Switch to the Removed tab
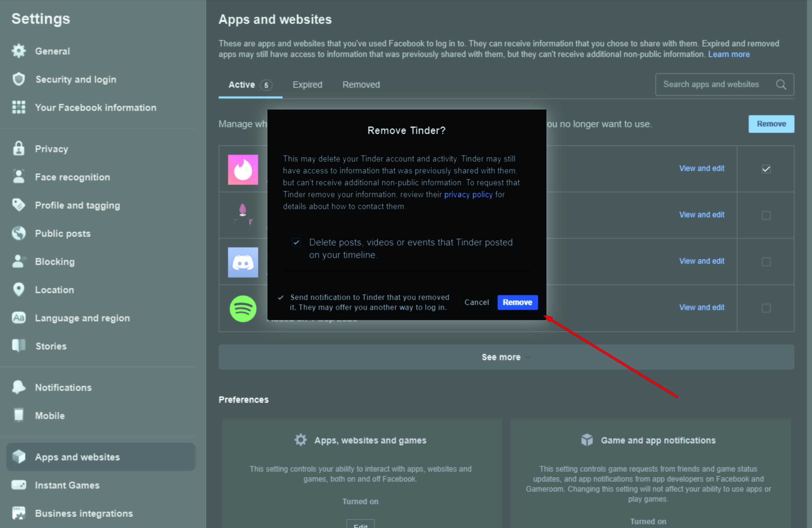Screen dimensions: 812x528 (x=361, y=85)
